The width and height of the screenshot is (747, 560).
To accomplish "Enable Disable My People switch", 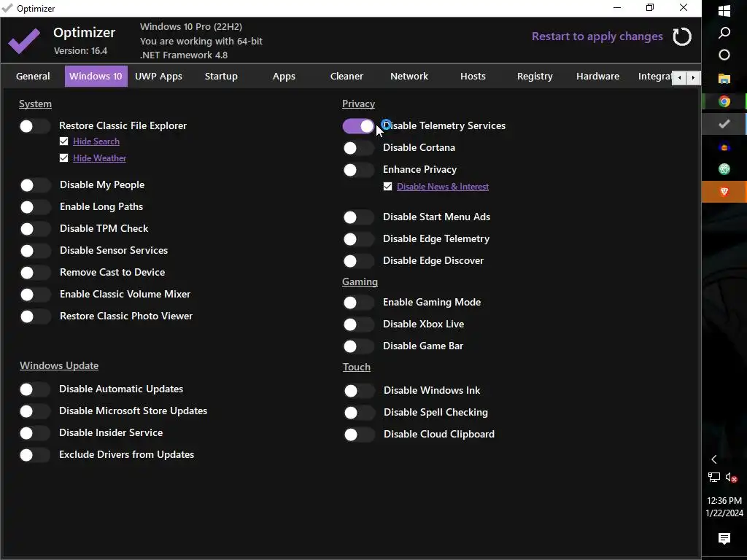I will coord(35,184).
